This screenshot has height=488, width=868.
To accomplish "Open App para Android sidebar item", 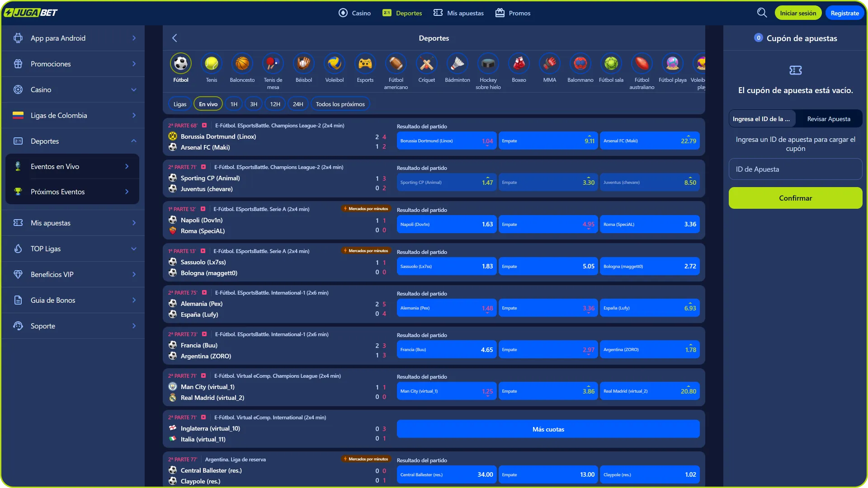I will point(73,38).
